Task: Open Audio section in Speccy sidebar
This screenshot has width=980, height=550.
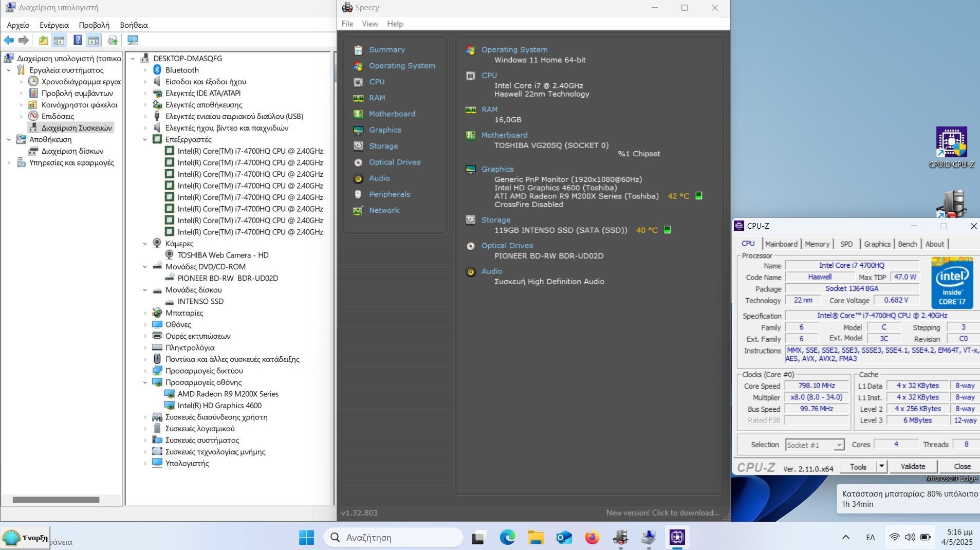Action: click(379, 178)
